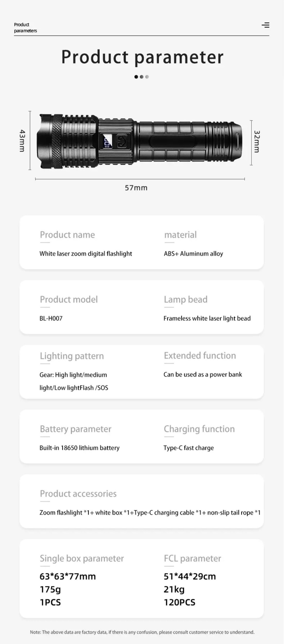
Task: Click the BL-H007 model number
Action: 51,318
